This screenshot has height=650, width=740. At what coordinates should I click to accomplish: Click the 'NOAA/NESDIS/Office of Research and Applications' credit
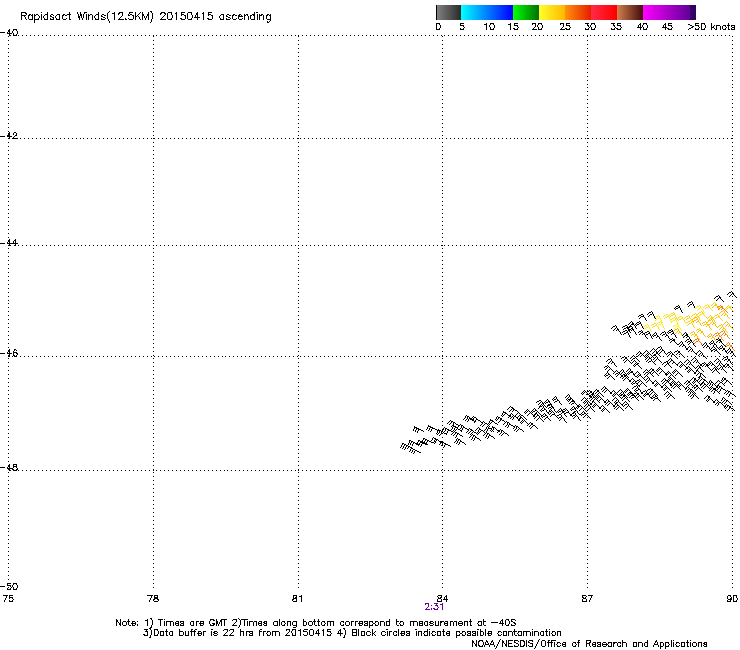point(589,644)
